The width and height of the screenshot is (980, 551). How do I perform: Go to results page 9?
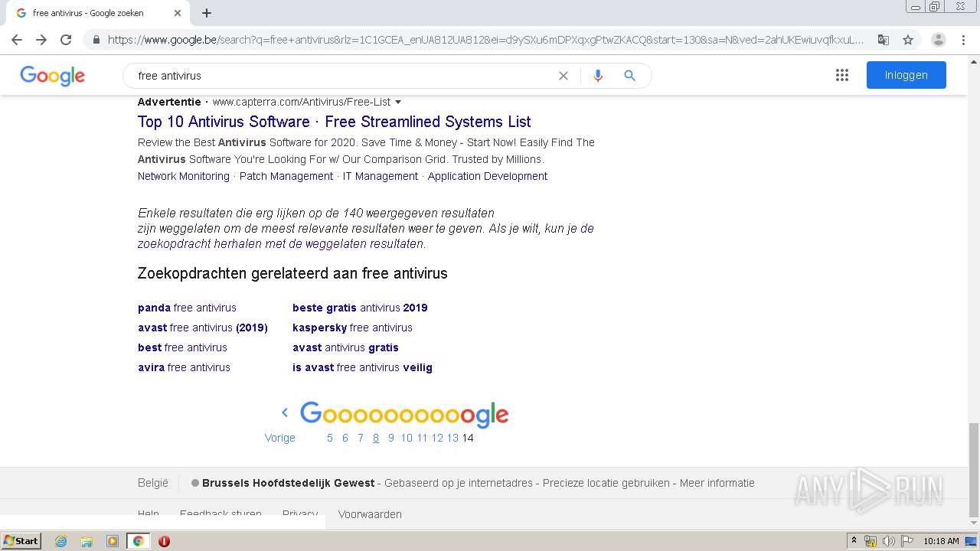[391, 438]
